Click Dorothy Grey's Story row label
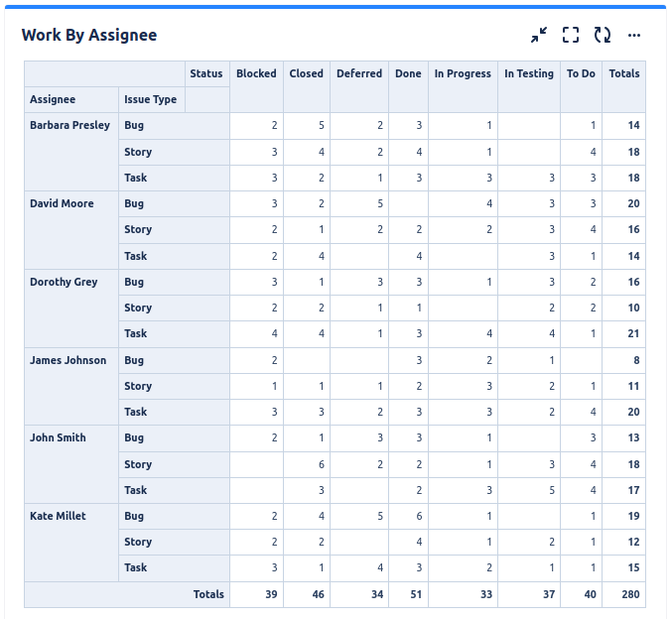 pyautogui.click(x=174, y=308)
